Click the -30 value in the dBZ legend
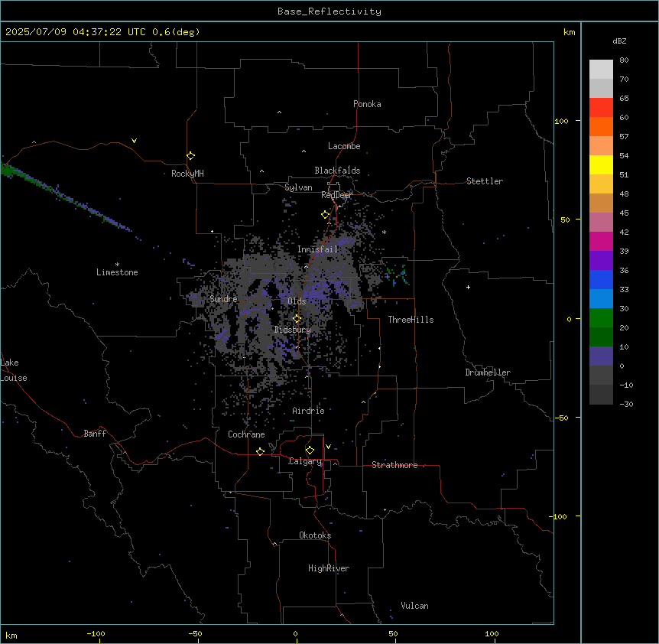659x644 pixels. point(626,405)
